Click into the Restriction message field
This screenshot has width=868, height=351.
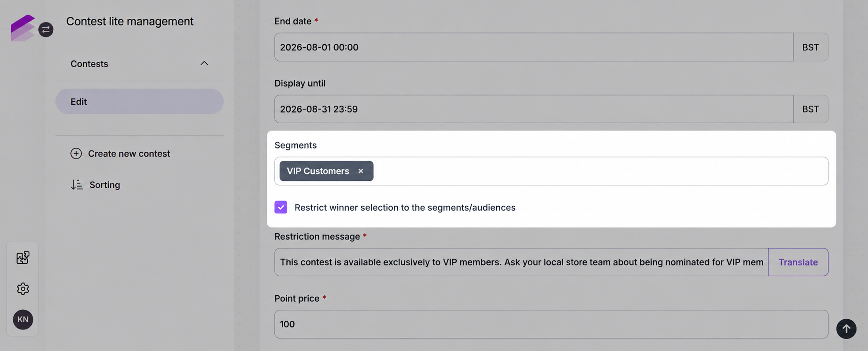pyautogui.click(x=521, y=262)
